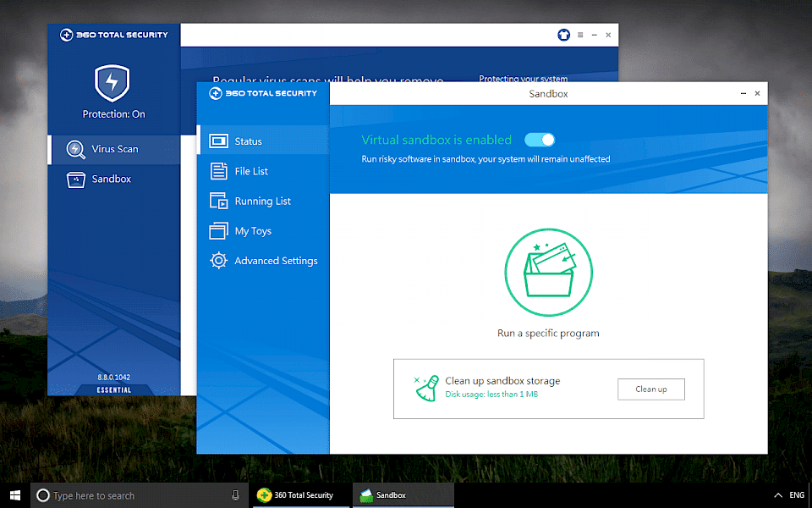Click the Advanced Settings gear icon
This screenshot has height=508, width=812.
[218, 261]
